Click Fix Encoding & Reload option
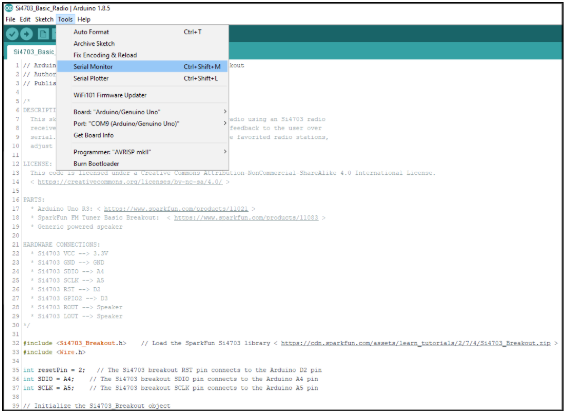Image resolution: width=566 pixels, height=413 pixels. (x=143, y=55)
